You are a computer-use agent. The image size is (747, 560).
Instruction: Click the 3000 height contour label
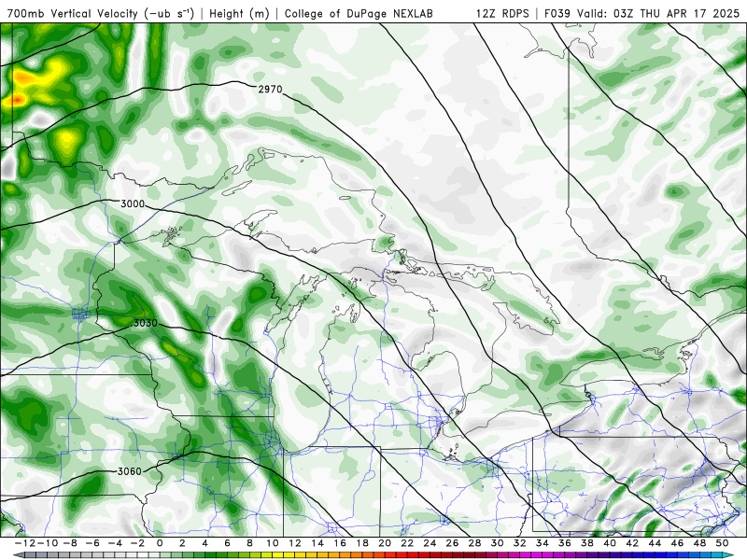[x=133, y=203]
